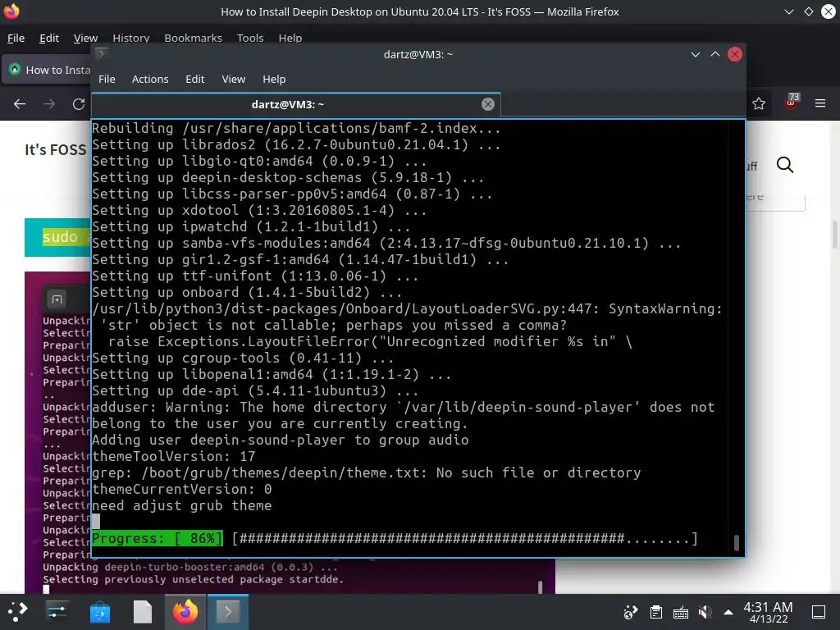Open the updates tray icon

click(631, 612)
